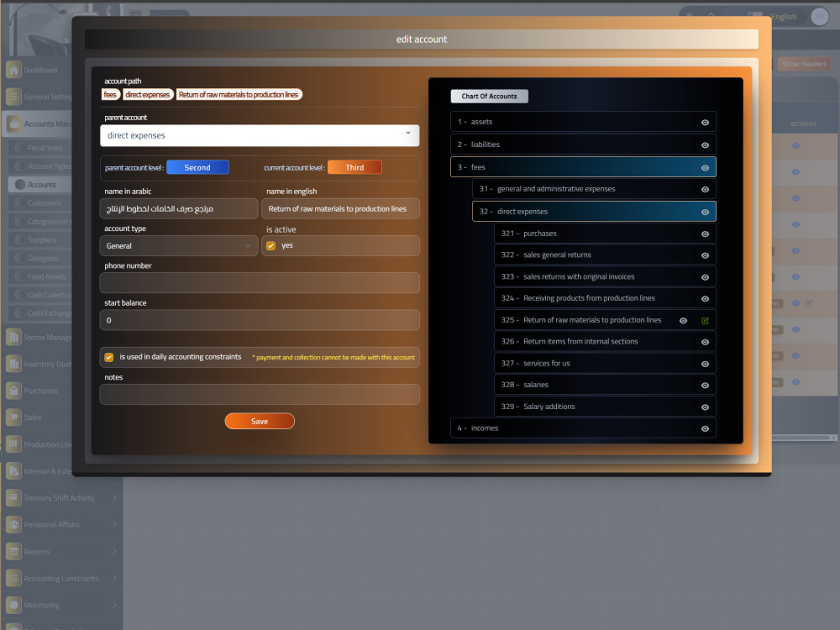Collapse tree item 3 - fees
Screen dimensions: 840x630
(x=583, y=167)
